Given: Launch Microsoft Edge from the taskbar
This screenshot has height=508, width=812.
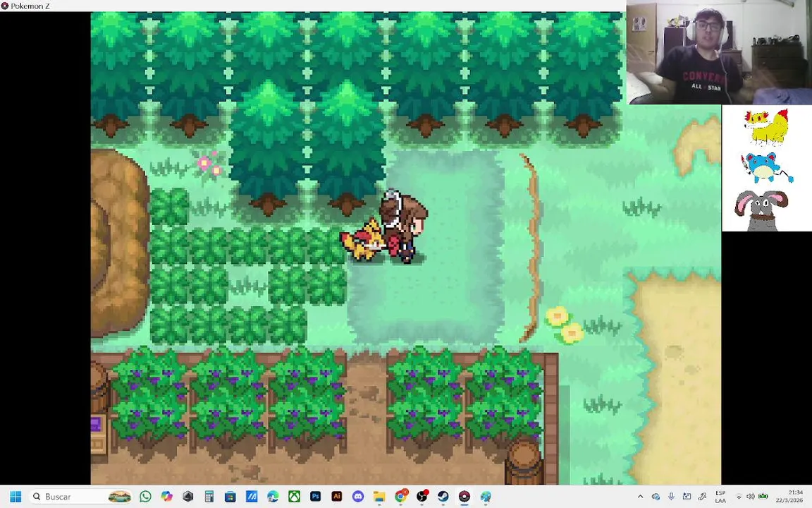Looking at the screenshot, I should 273,497.
